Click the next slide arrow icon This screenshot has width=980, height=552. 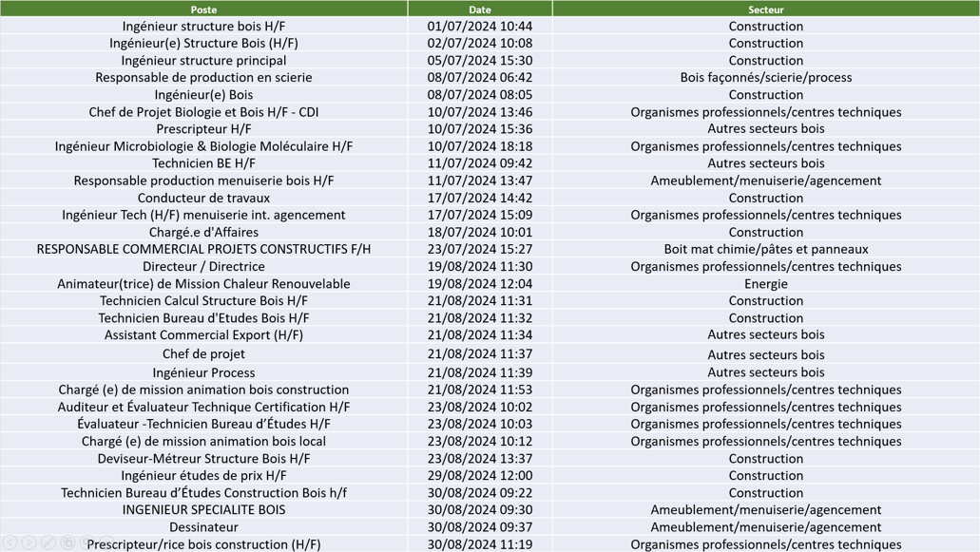coord(29,542)
